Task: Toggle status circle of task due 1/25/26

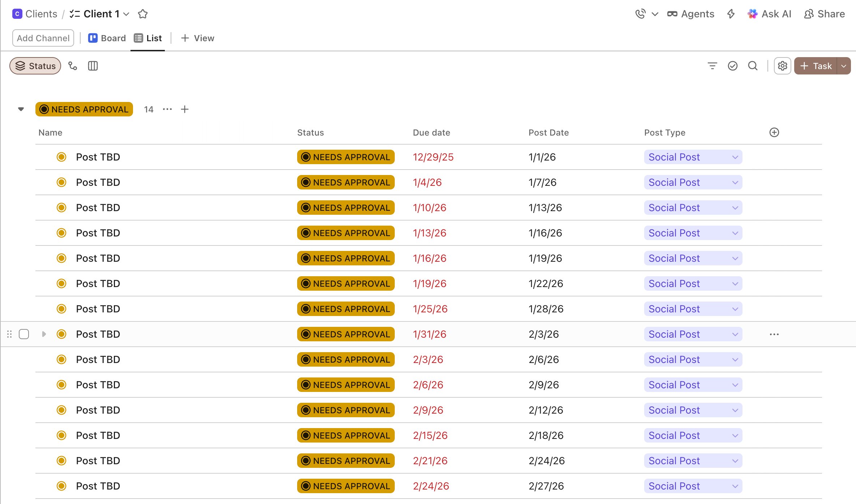Action: (x=61, y=309)
